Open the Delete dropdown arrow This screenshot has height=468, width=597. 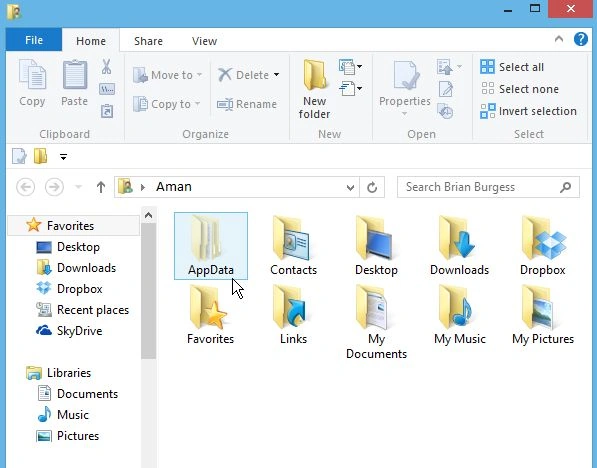tap(276, 75)
